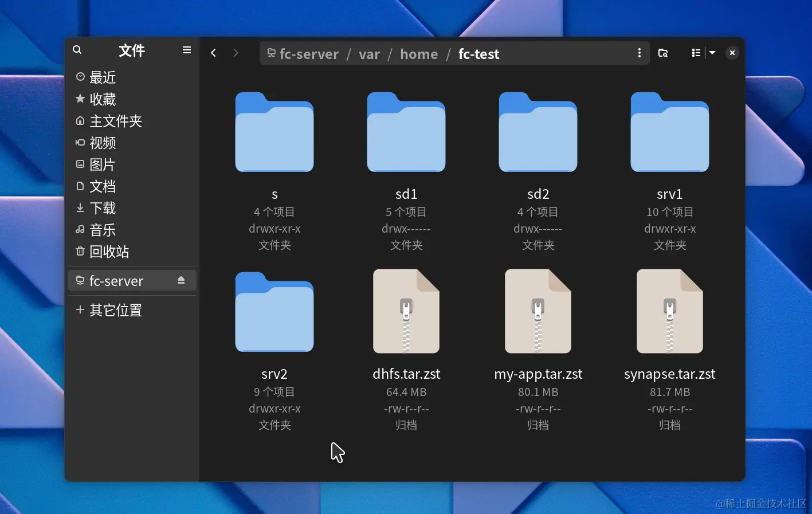Close the Files window
Viewport: 812px width, 514px height.
pyautogui.click(x=732, y=53)
